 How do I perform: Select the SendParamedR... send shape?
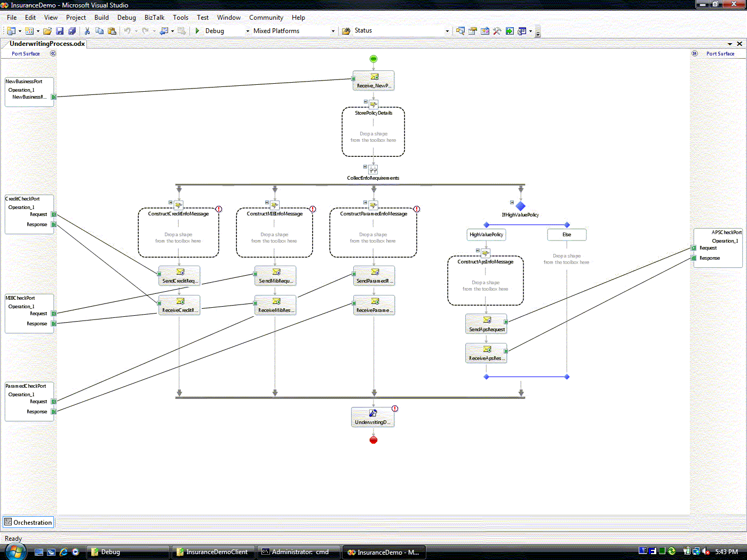[x=374, y=276]
